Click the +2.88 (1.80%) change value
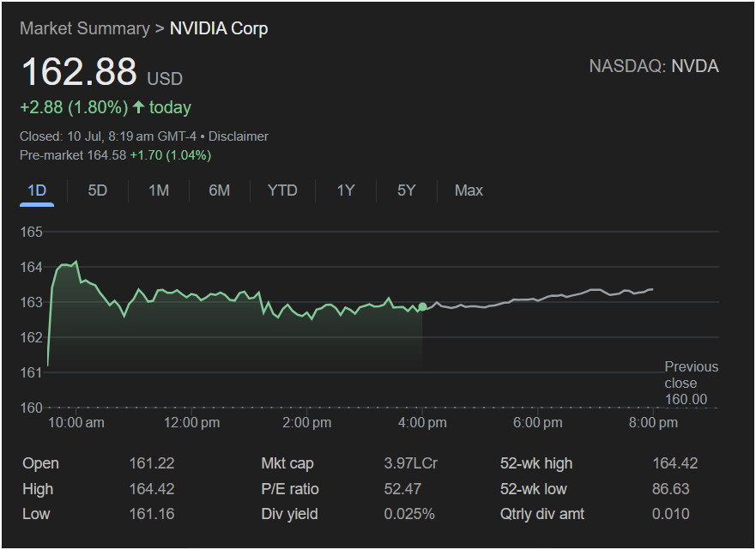This screenshot has width=756, height=550. point(74,107)
